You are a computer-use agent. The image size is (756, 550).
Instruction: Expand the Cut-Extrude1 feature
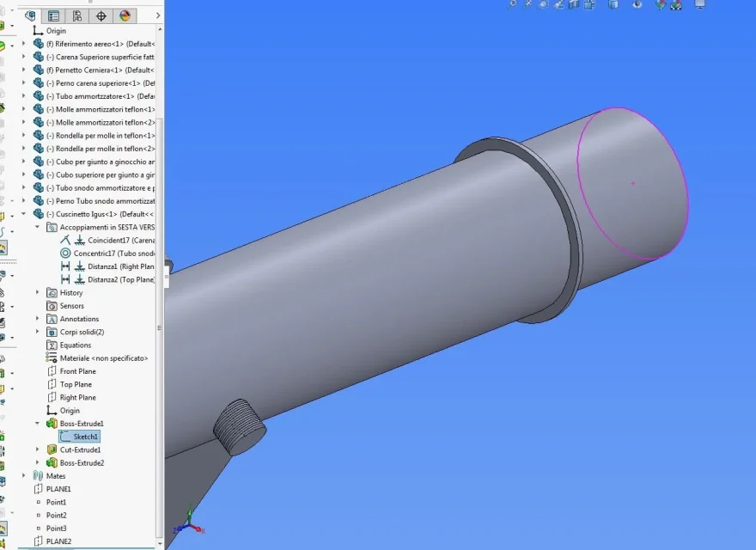tap(37, 449)
